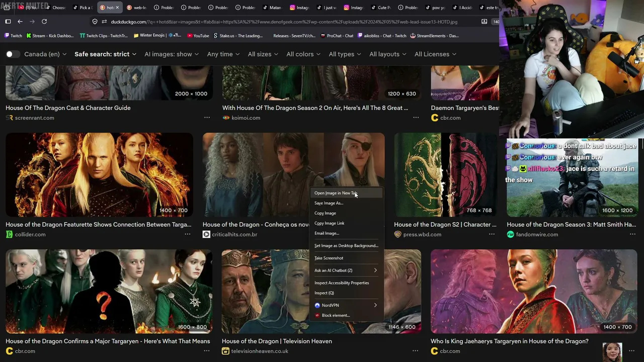The height and width of the screenshot is (362, 644).
Task: Reload the page with the refresh icon
Action: pos(44,22)
